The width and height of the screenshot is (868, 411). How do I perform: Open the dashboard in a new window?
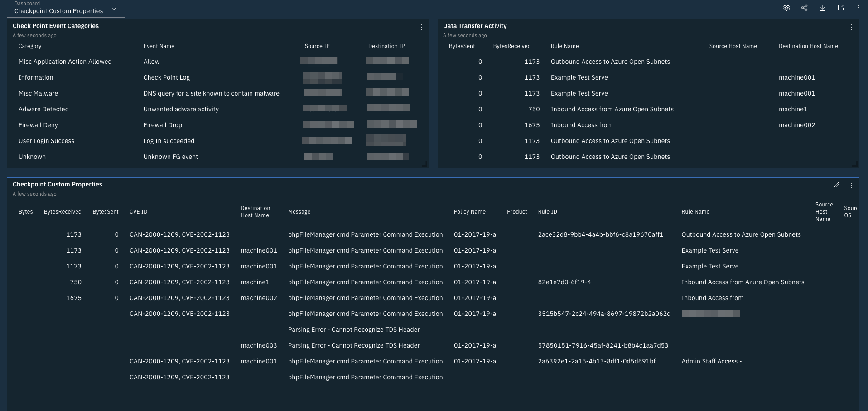pos(841,8)
